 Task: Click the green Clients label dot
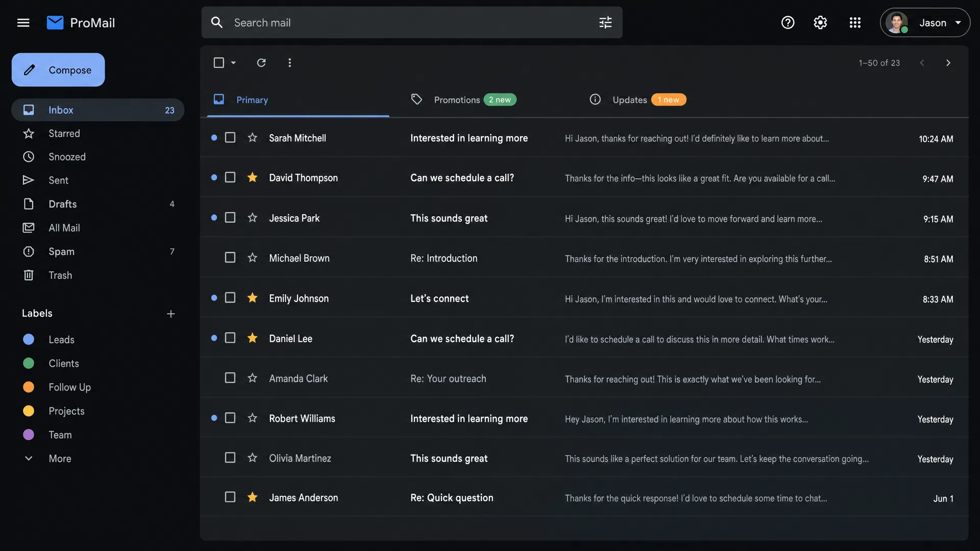(29, 363)
